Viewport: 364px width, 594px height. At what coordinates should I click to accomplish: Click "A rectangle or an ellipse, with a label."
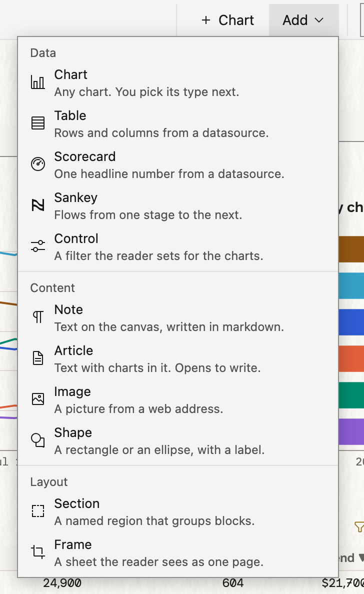(x=159, y=449)
